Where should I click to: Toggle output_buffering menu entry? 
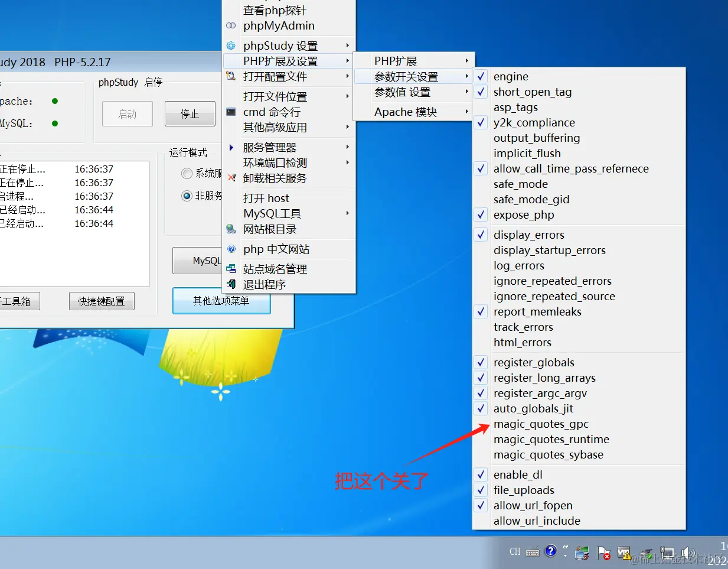[x=579, y=138]
